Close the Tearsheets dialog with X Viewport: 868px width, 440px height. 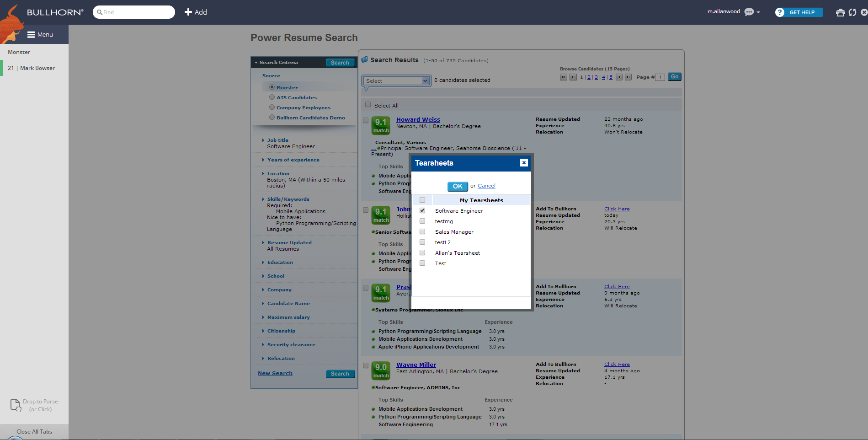click(524, 163)
